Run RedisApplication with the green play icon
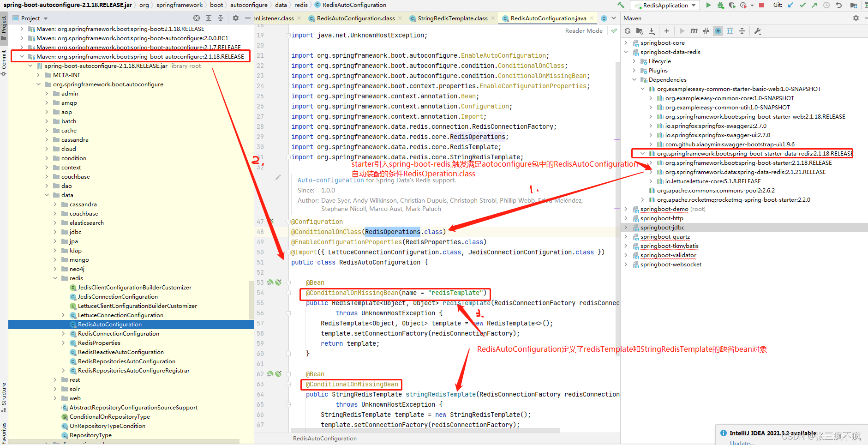This screenshot has width=868, height=445. (708, 5)
